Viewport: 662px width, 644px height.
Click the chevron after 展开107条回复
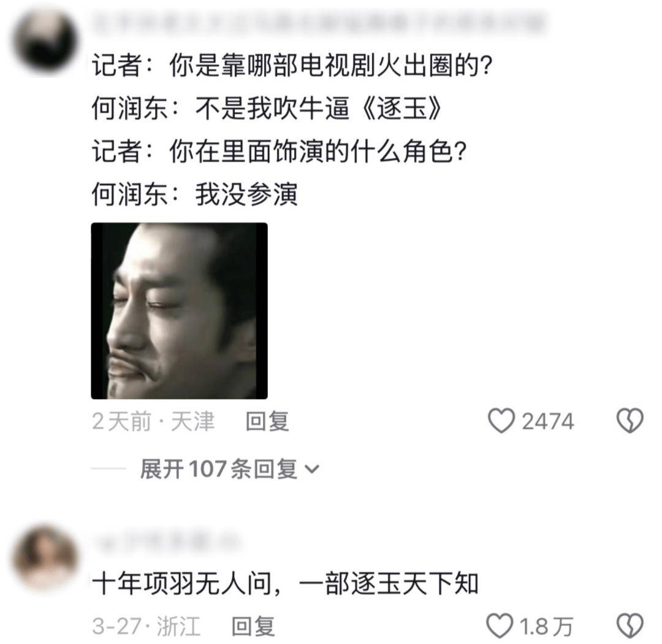tap(312, 469)
